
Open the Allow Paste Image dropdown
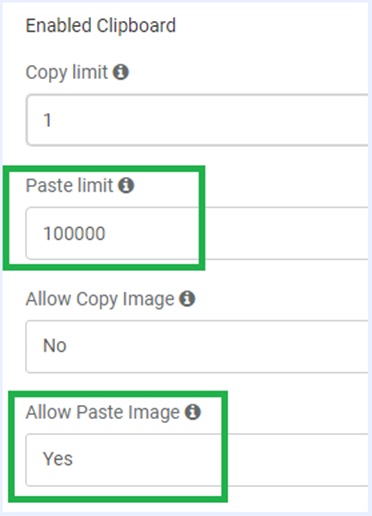pyautogui.click(x=197, y=460)
